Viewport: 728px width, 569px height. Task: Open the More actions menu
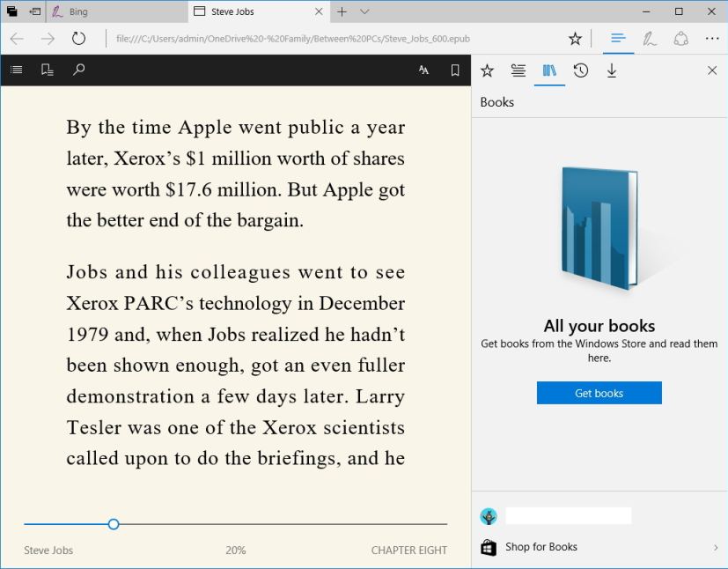pos(713,39)
